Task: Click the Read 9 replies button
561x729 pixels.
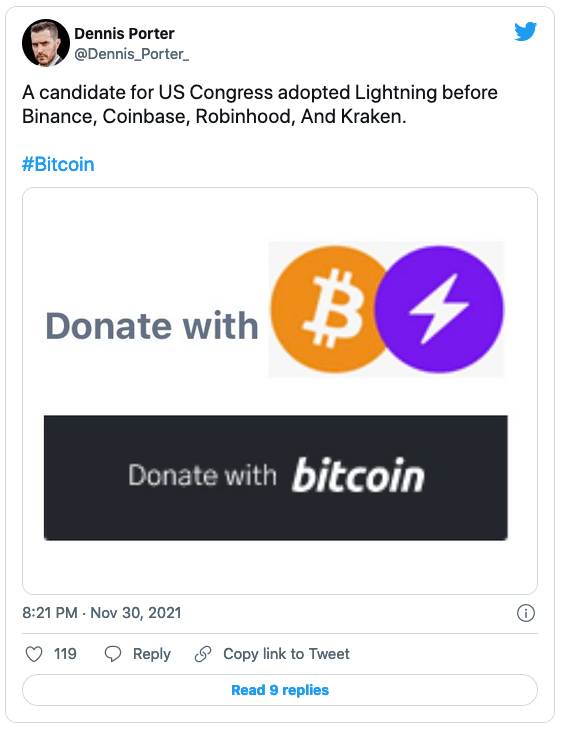Action: point(280,690)
